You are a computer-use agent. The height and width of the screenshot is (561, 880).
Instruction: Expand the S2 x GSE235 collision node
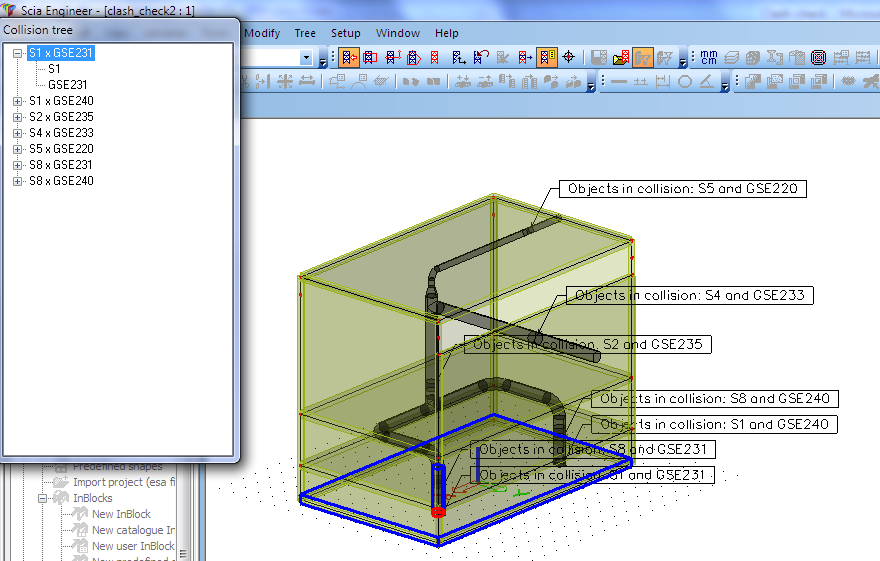17,117
